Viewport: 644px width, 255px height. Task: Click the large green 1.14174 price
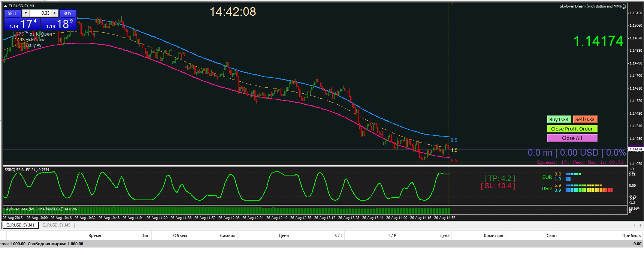pos(598,41)
